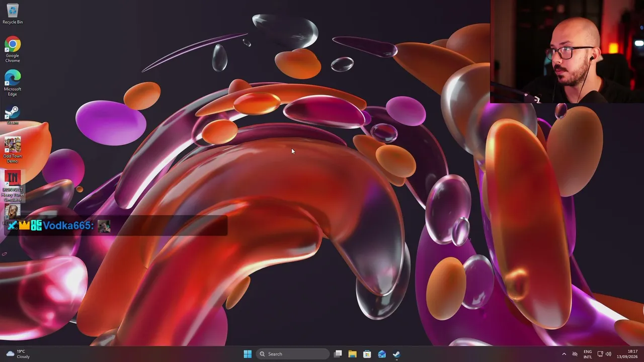This screenshot has width=644, height=362.
Task: Select the Microsoft Edge desktop shortcut
Action: point(13,83)
